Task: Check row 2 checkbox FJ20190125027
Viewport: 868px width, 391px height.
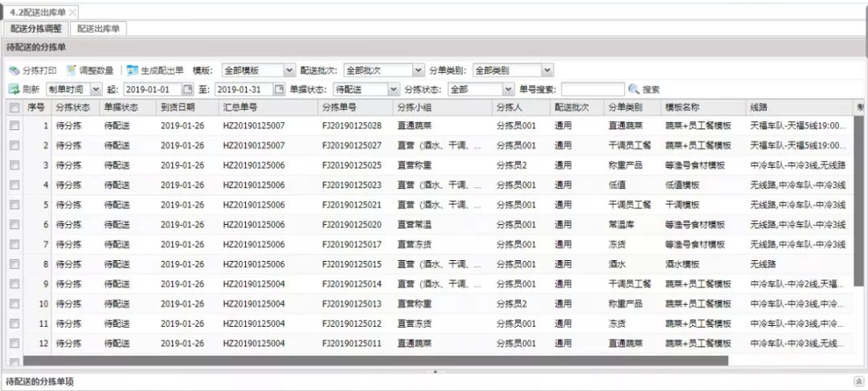Action: pos(14,145)
